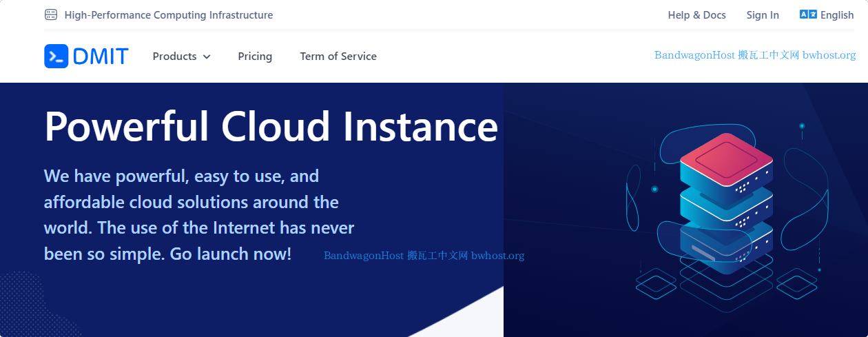Click the language translate icon
This screenshot has height=337, width=868.
(808, 14)
